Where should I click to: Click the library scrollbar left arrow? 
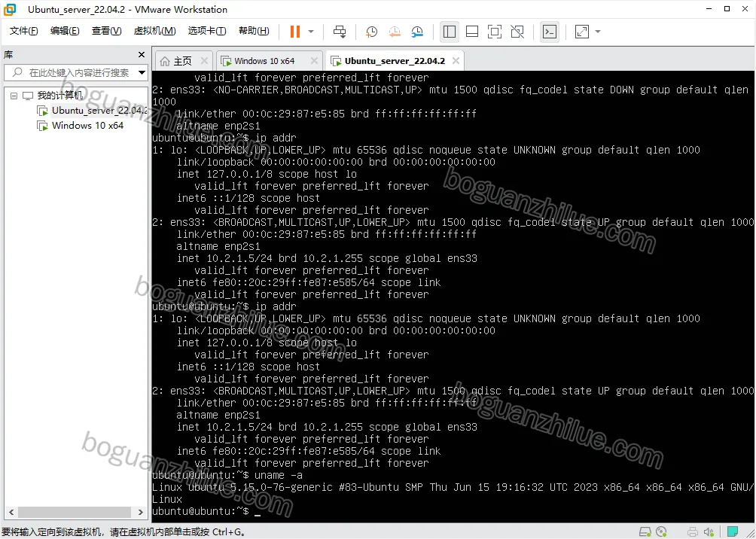11,512
